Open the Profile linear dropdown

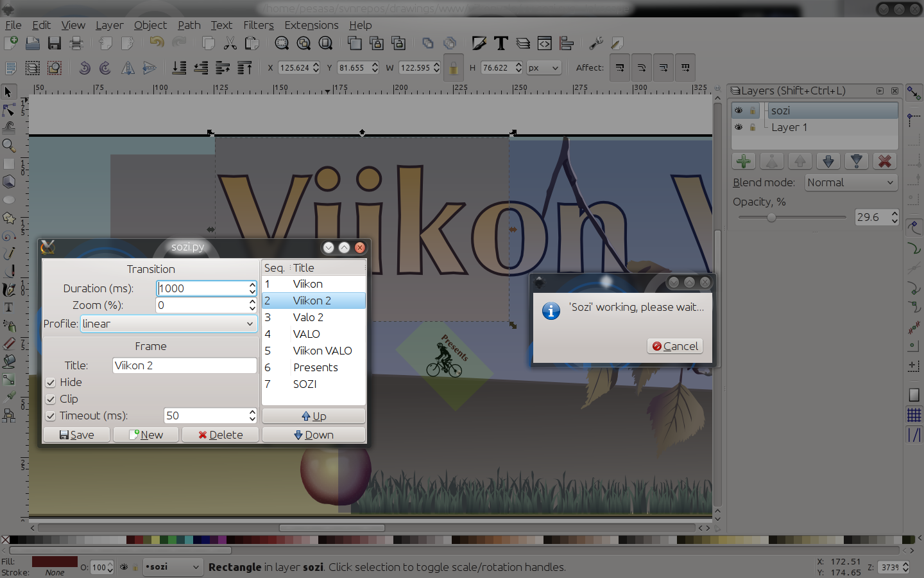point(169,324)
